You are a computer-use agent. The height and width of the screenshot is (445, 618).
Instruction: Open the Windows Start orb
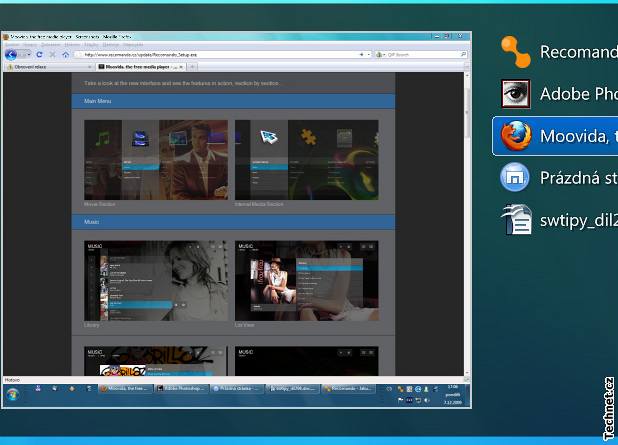point(13,395)
